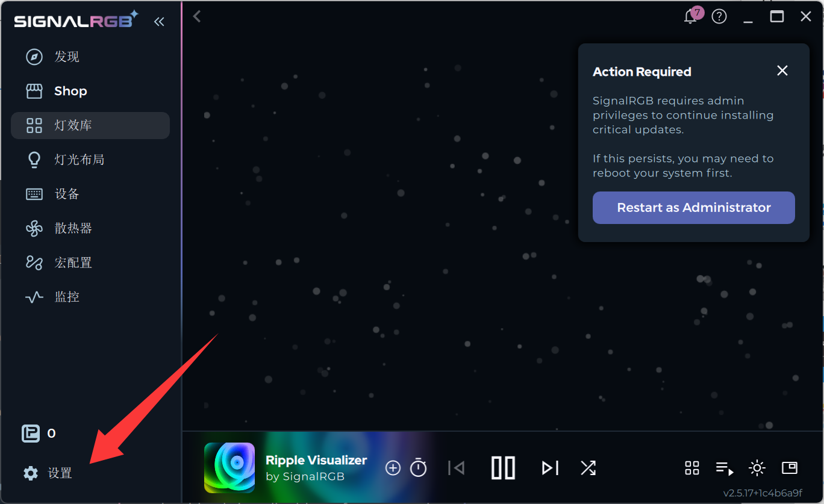Open 设置 settings at sidebar bottom

(60, 473)
